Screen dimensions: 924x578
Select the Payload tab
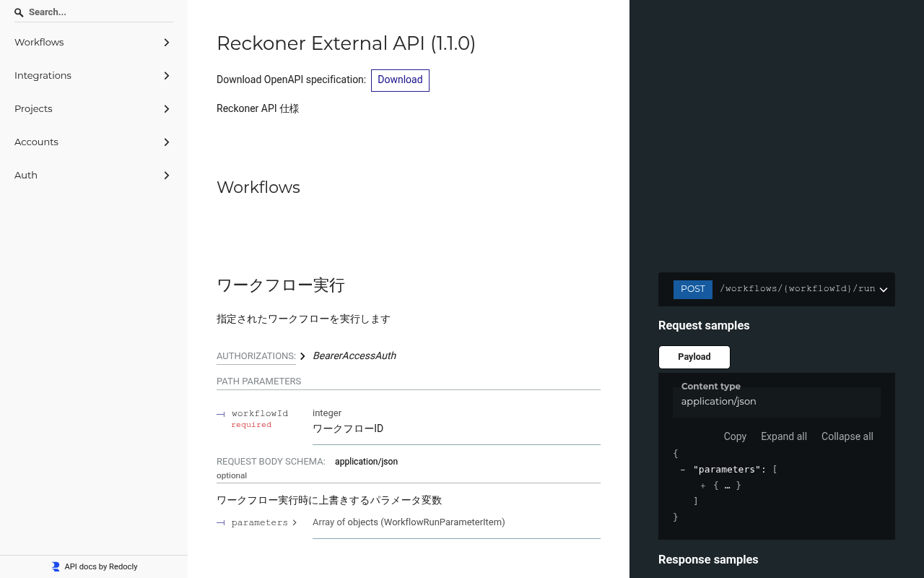pyautogui.click(x=694, y=357)
